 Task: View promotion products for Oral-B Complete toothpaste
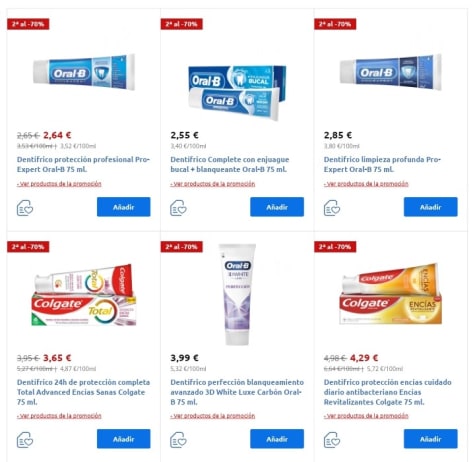point(213,184)
